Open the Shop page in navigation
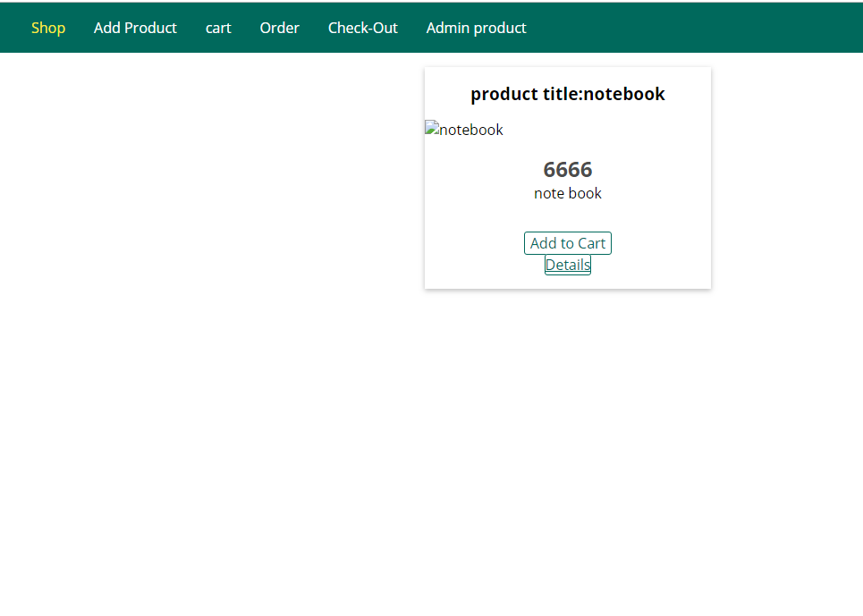The width and height of the screenshot is (863, 616). (x=48, y=28)
